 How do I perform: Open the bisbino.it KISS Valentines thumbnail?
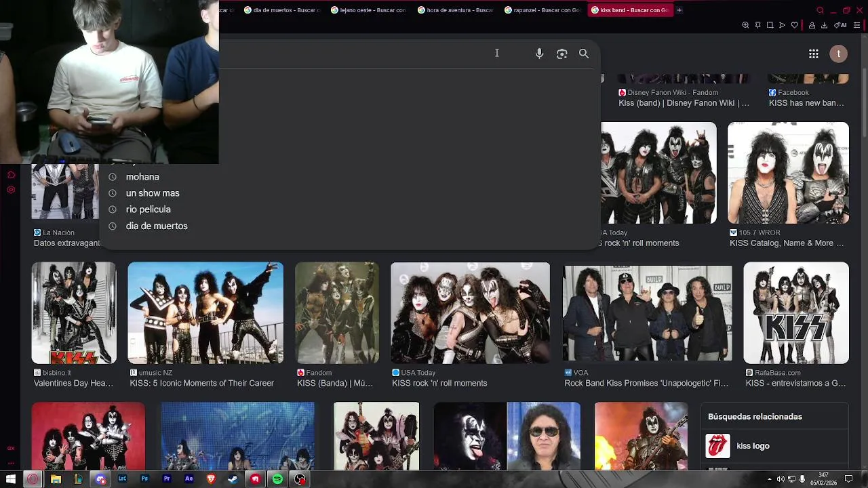point(74,313)
